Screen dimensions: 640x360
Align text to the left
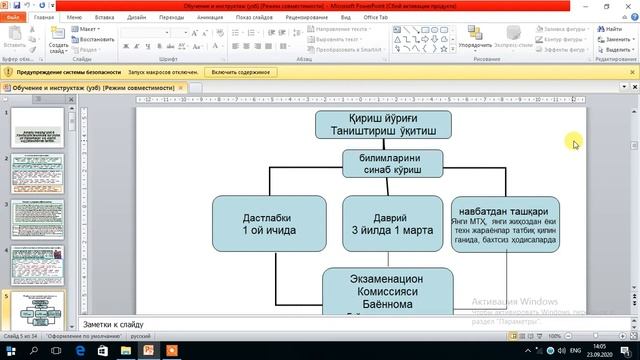point(236,47)
